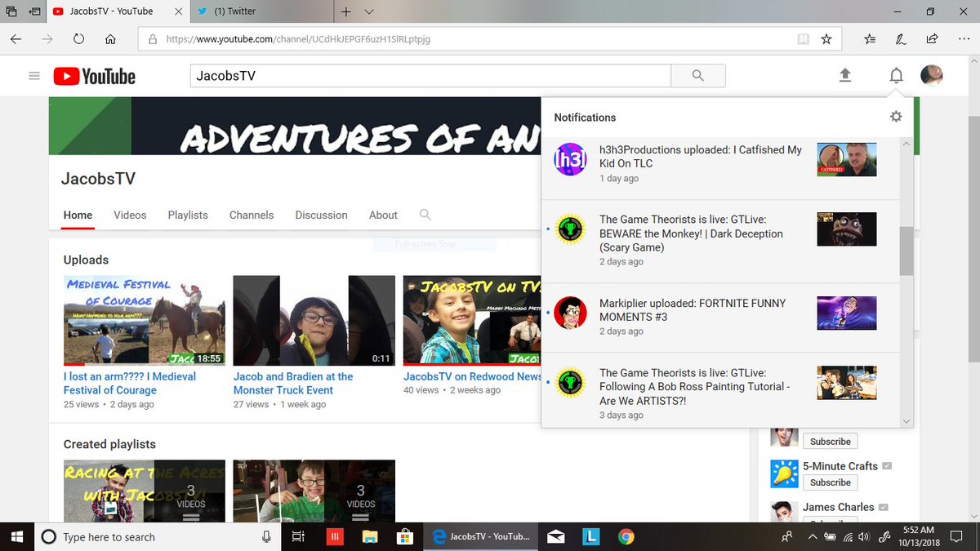Open JacobsTV on TV video thumbnail
The image size is (980, 551).
pos(472,320)
